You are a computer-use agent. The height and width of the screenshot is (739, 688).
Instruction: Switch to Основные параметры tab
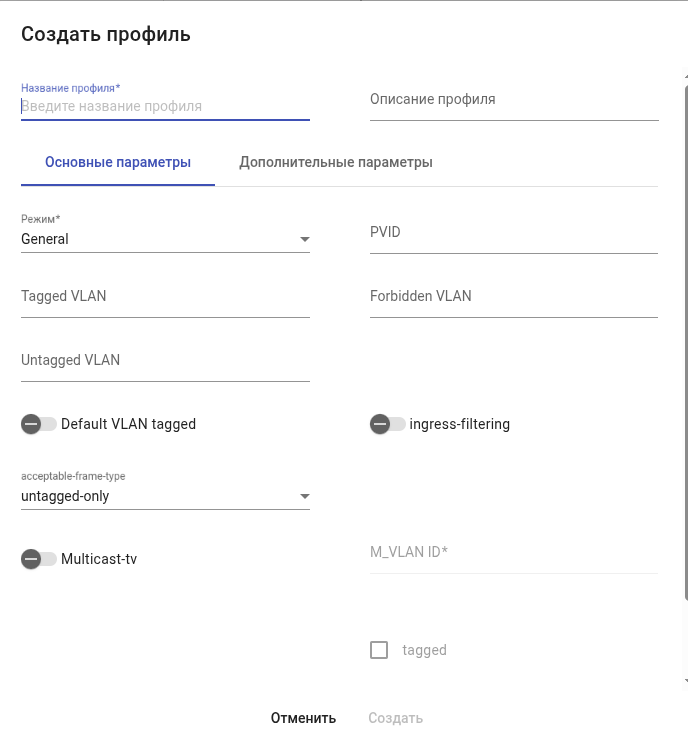(x=118, y=162)
